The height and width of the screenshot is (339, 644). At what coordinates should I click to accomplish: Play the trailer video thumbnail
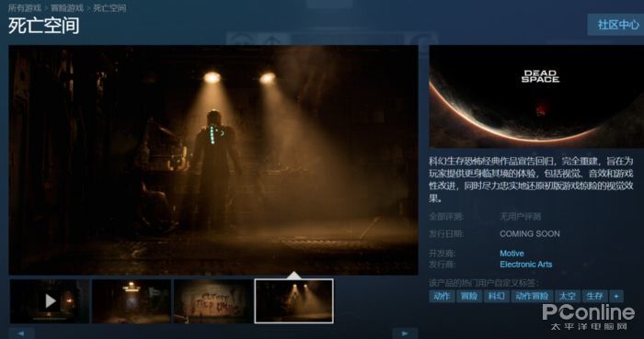[x=50, y=301]
